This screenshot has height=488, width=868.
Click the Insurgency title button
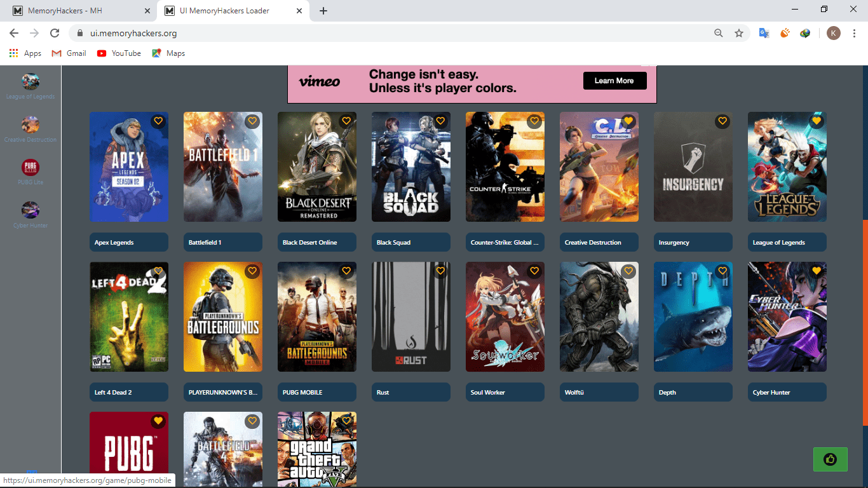(693, 242)
